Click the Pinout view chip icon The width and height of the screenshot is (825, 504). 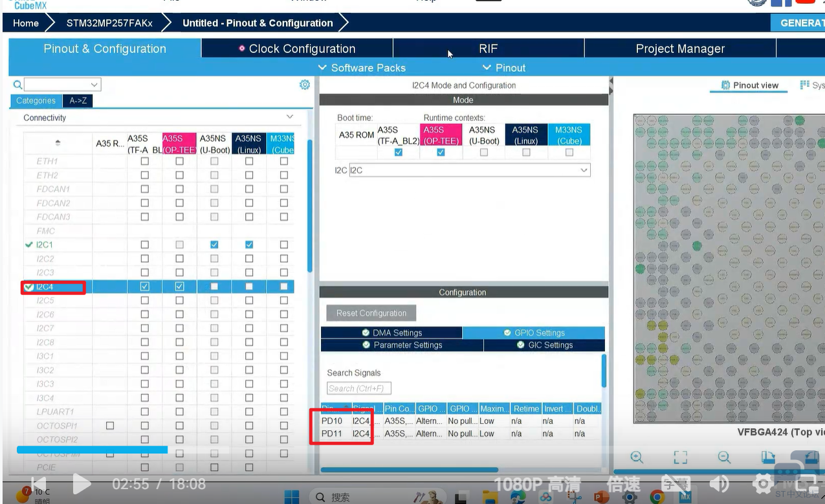pos(725,85)
